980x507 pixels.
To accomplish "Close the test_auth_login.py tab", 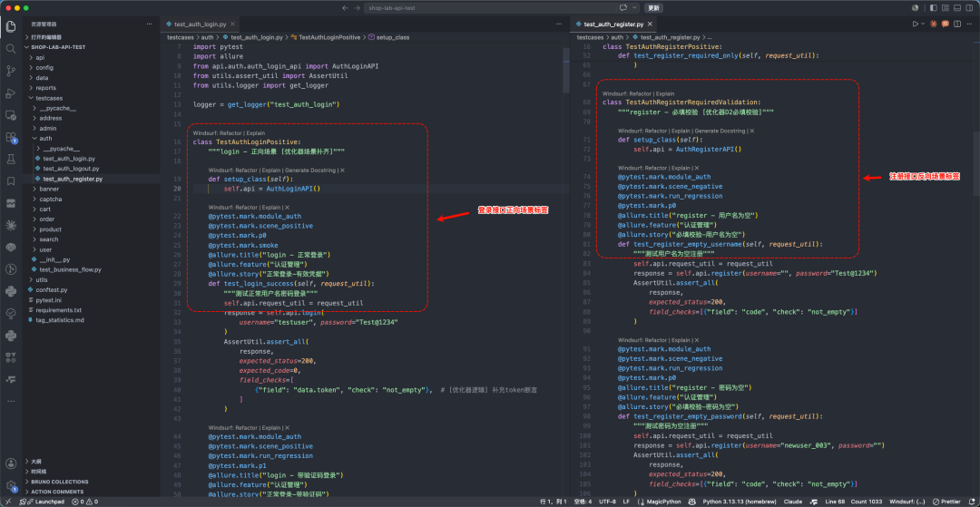I will point(233,24).
